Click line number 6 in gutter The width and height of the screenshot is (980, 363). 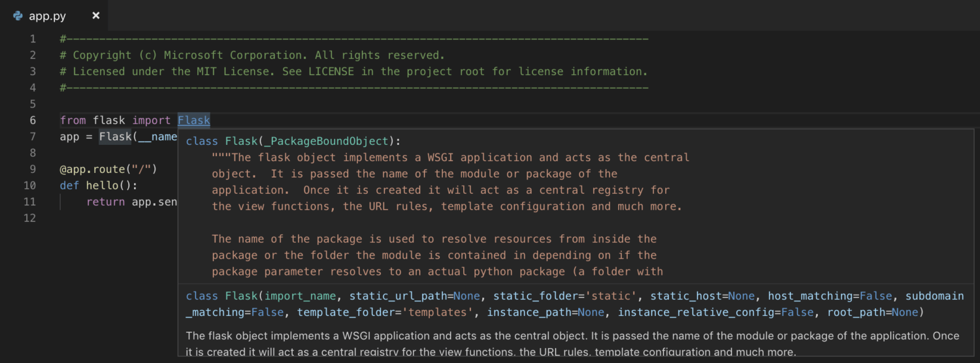[x=33, y=120]
